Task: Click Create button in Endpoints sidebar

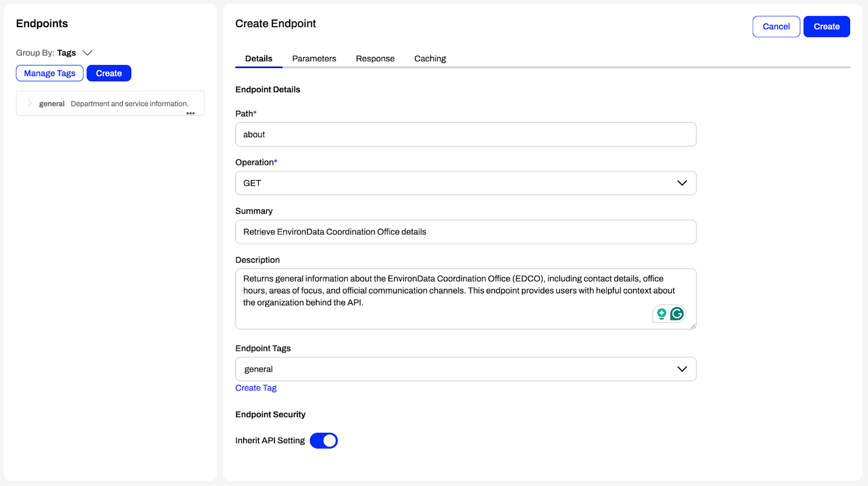Action: pyautogui.click(x=108, y=73)
